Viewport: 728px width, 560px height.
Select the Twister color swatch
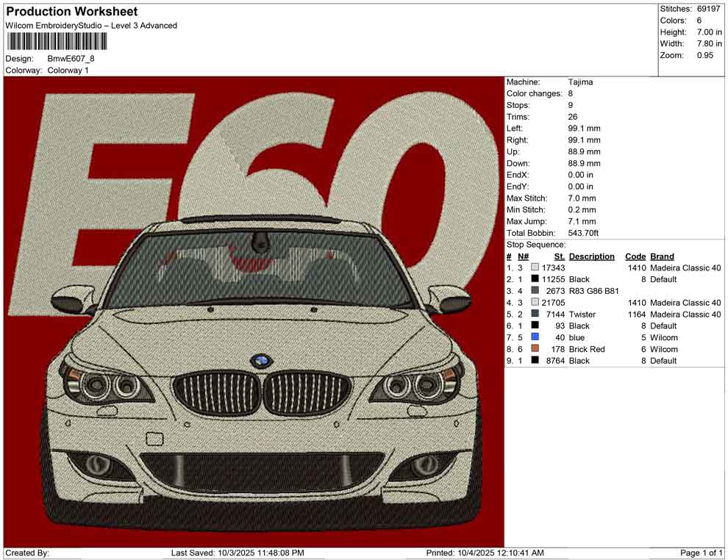pyautogui.click(x=535, y=314)
